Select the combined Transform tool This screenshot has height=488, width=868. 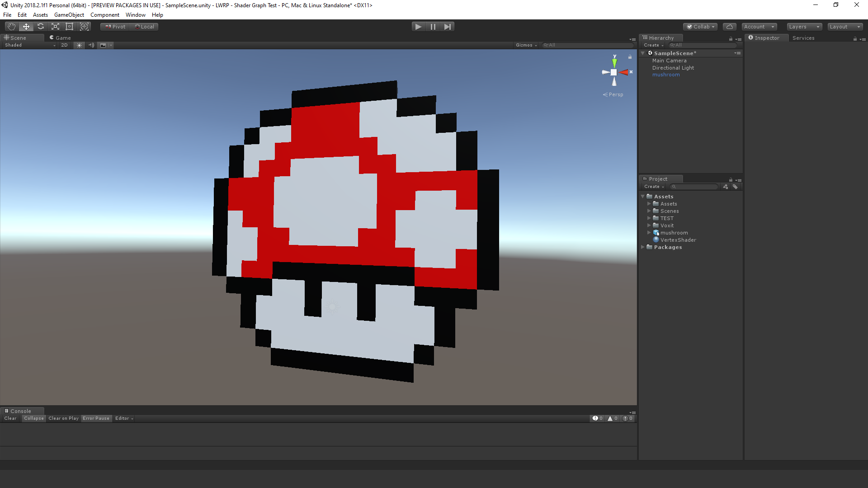tap(84, 27)
